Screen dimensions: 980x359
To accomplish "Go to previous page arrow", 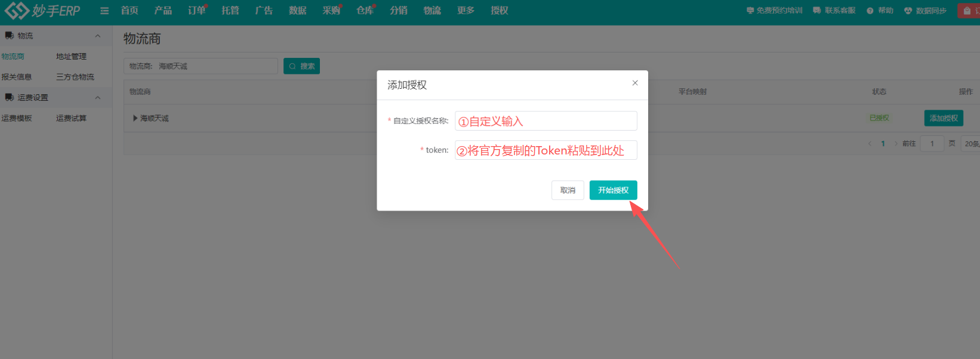I will pos(870,144).
